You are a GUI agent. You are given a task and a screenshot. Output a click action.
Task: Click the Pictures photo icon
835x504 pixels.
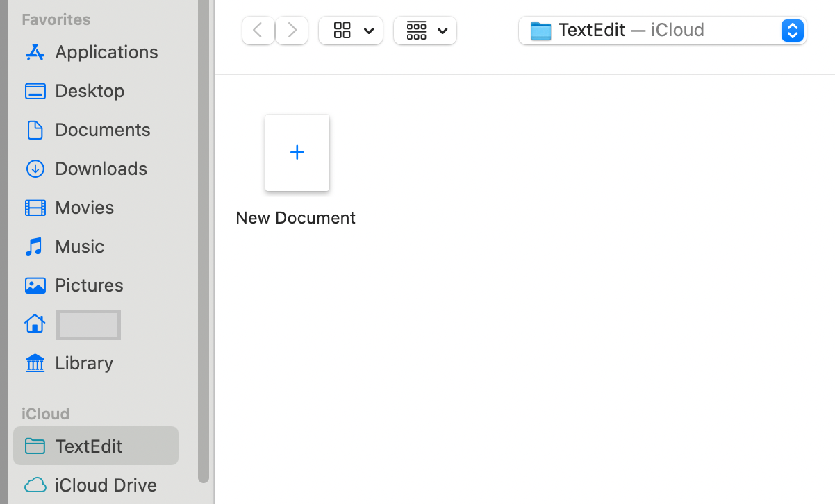click(x=35, y=285)
